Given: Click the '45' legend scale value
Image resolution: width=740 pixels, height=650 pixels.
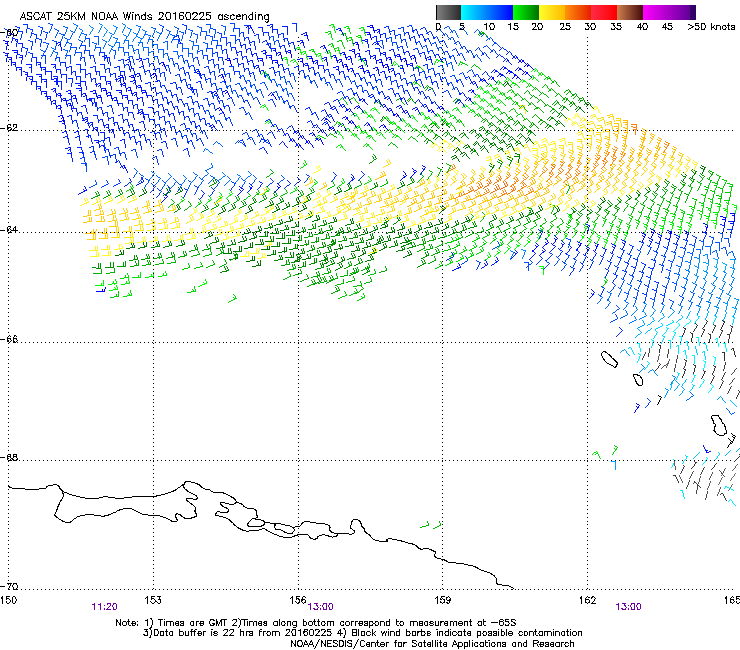Looking at the screenshot, I should pos(667,26).
